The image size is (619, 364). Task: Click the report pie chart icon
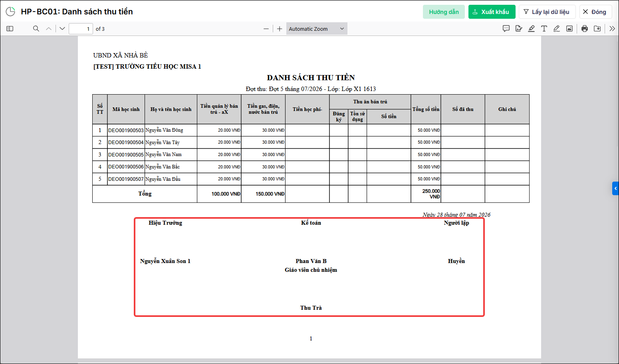(x=10, y=12)
